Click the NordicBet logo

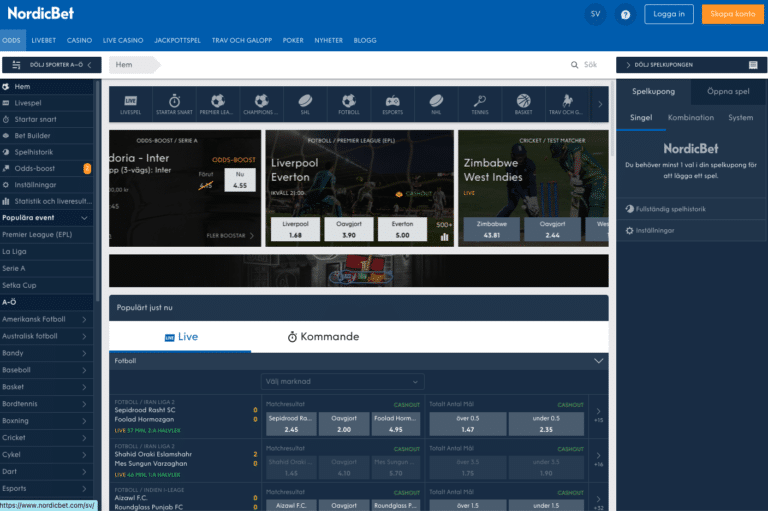click(41, 13)
